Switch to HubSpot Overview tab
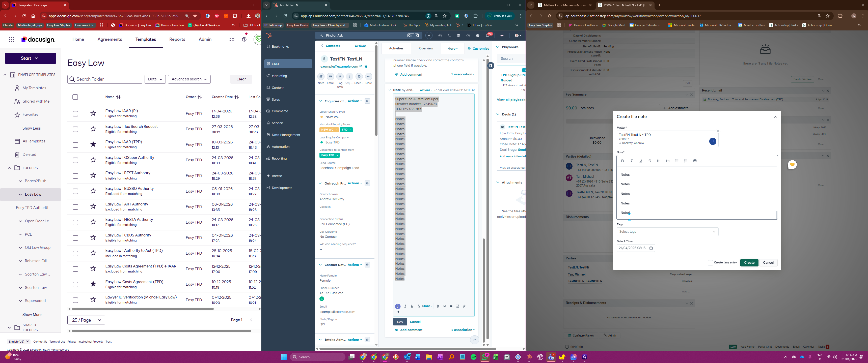 [426, 48]
